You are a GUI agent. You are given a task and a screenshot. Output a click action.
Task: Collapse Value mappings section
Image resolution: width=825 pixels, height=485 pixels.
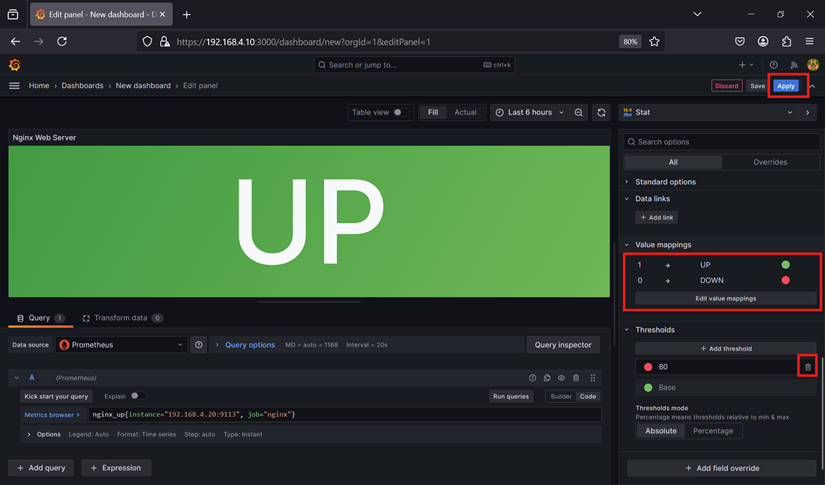pyautogui.click(x=663, y=245)
